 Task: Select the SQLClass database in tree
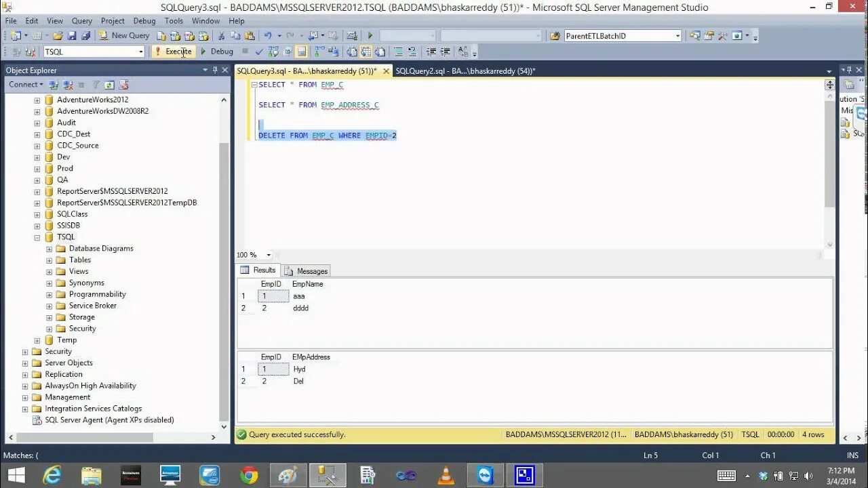click(x=72, y=214)
